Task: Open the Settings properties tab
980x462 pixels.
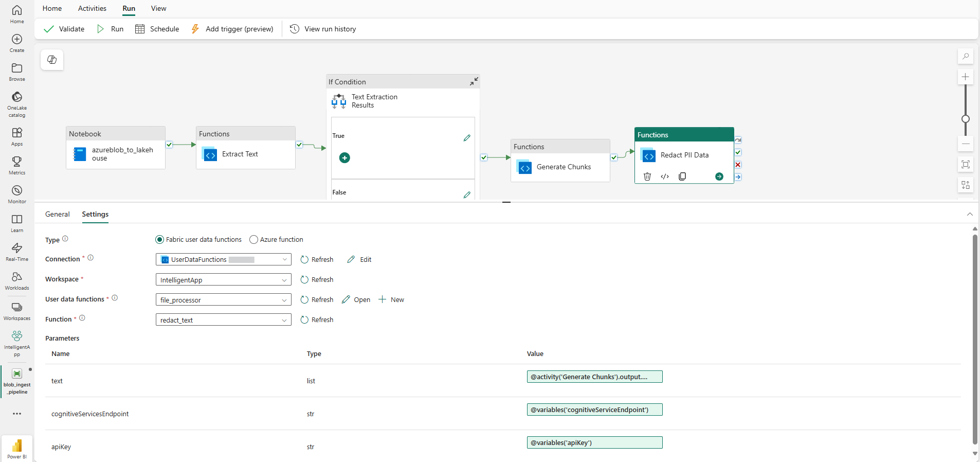Action: click(x=95, y=214)
